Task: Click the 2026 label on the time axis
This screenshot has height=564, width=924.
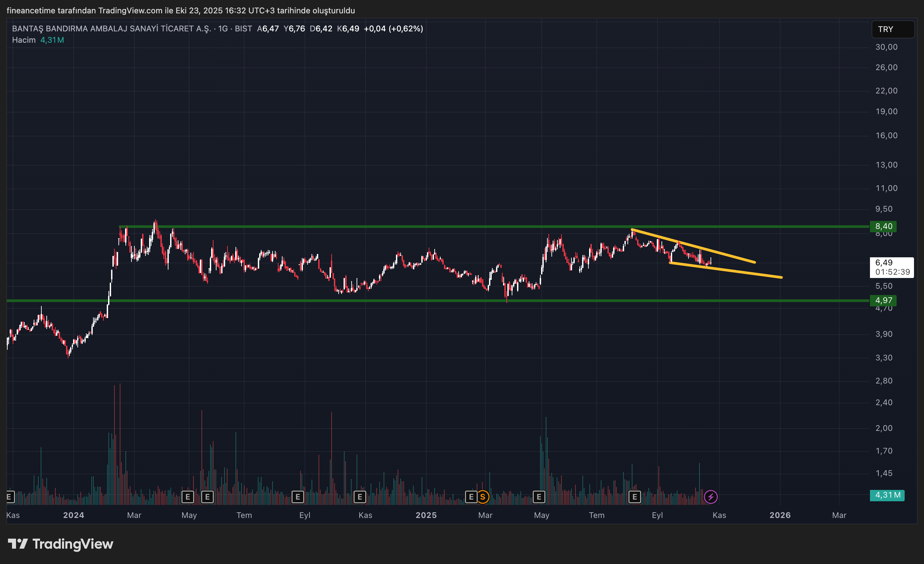Action: 780,515
